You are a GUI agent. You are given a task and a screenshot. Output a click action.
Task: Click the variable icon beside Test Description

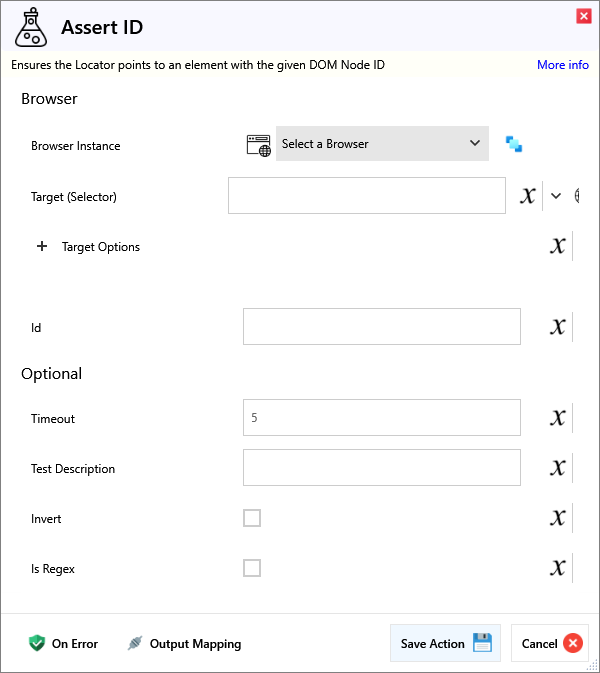[x=558, y=468]
